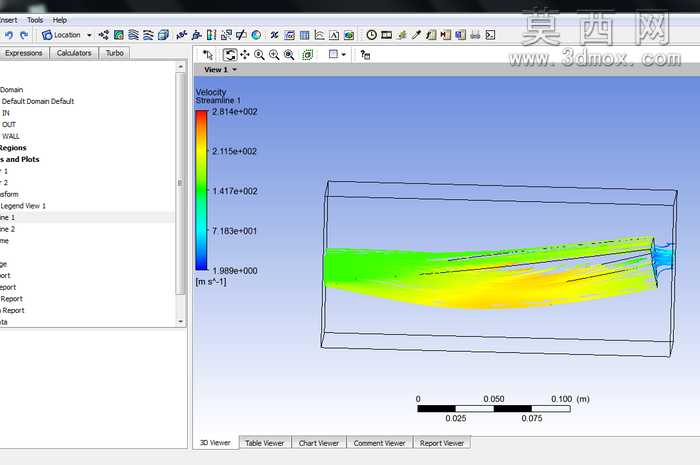Insert a Vector plot from the toolbar
This screenshot has height=465, width=700.
(104, 35)
